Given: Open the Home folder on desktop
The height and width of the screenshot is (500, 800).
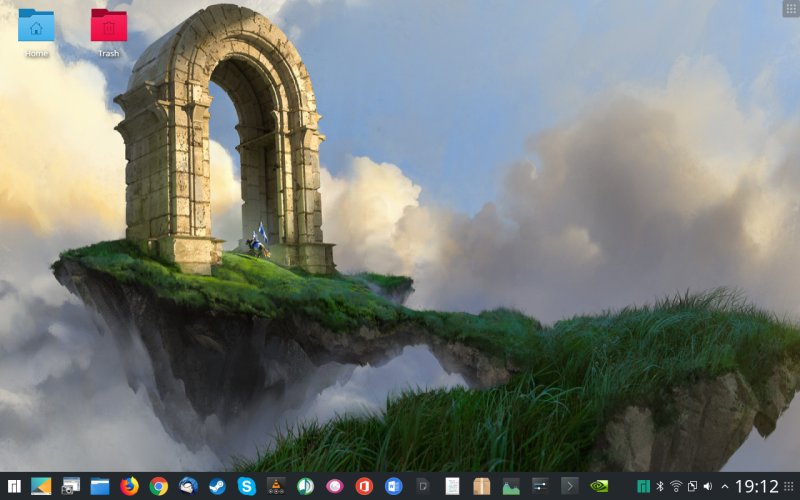Looking at the screenshot, I should (36, 32).
